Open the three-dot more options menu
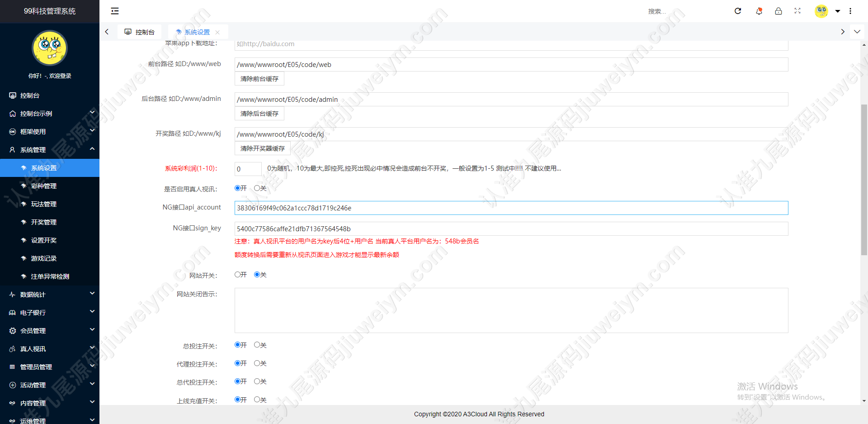 (850, 11)
